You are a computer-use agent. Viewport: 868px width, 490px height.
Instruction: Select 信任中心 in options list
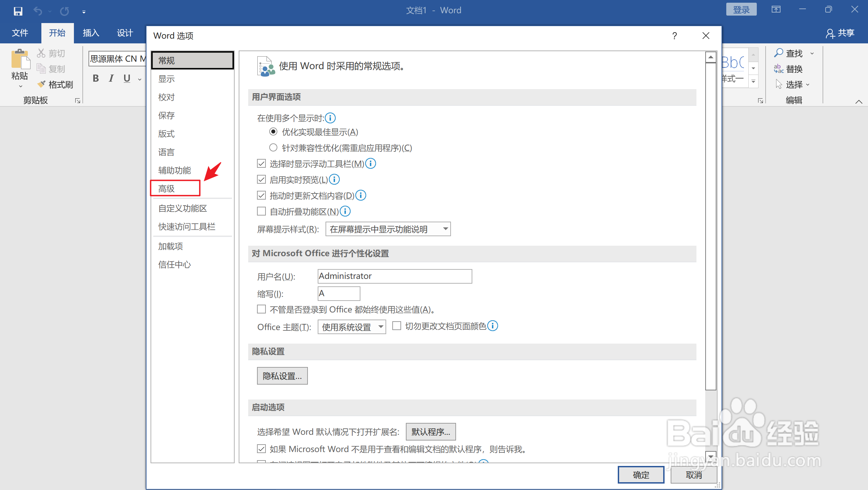point(193,265)
